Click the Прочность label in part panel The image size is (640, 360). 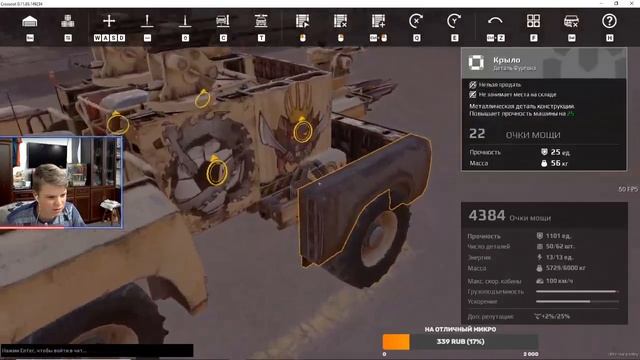pyautogui.click(x=484, y=152)
